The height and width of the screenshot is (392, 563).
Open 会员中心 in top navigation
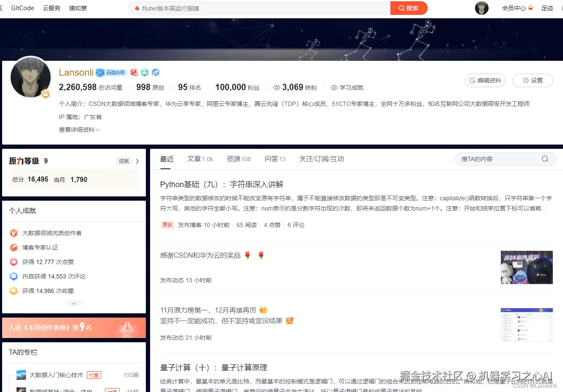pos(514,8)
